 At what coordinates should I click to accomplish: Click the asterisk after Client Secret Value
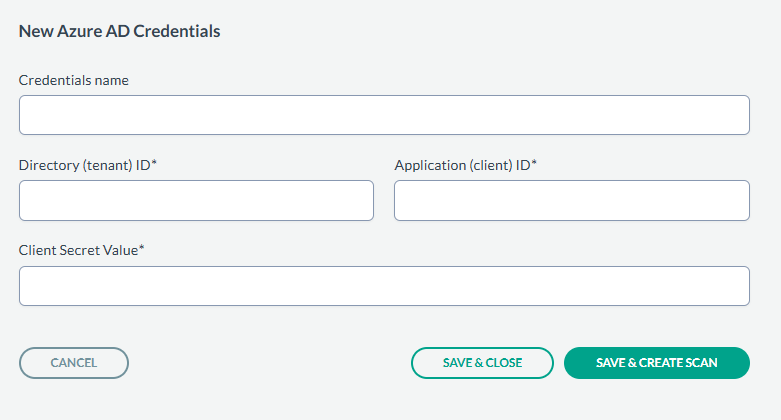tap(142, 249)
